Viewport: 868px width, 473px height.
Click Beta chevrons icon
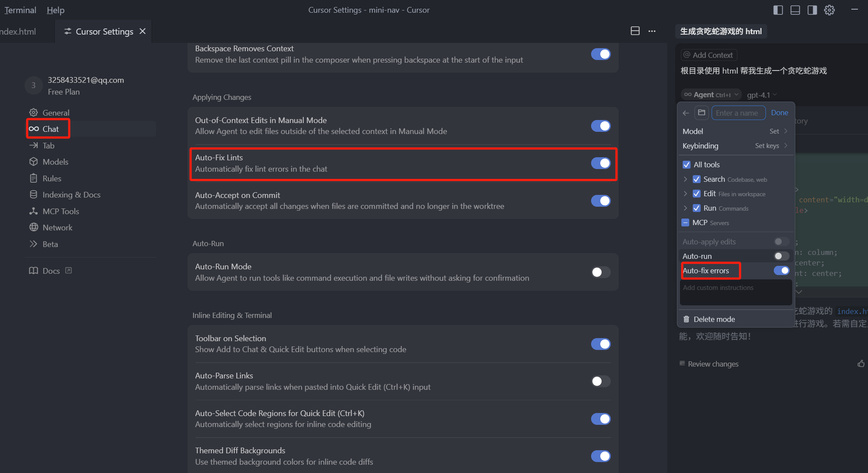pyautogui.click(x=33, y=244)
